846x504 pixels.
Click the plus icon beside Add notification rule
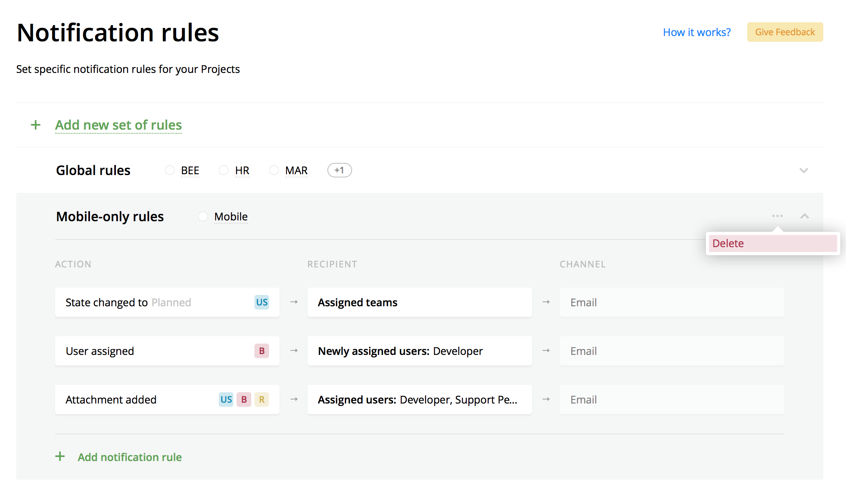(x=60, y=457)
